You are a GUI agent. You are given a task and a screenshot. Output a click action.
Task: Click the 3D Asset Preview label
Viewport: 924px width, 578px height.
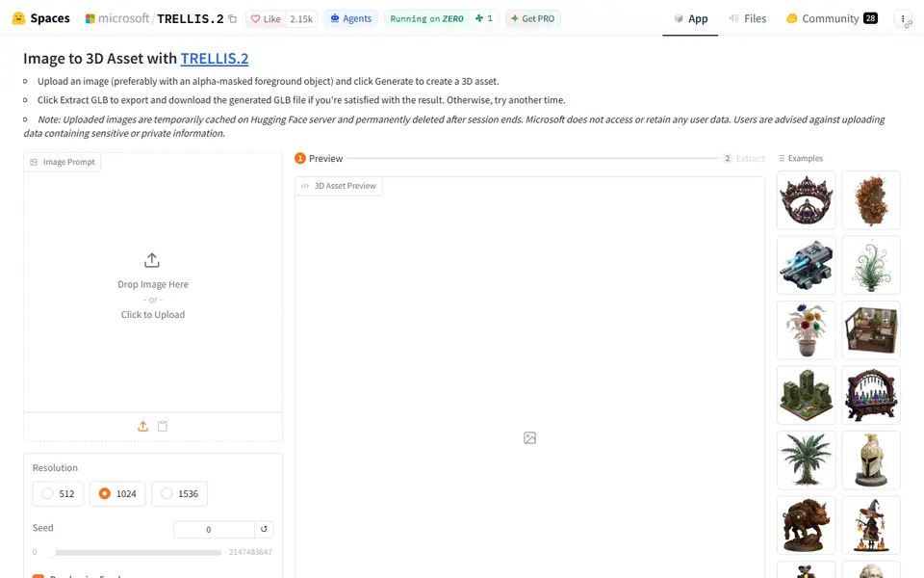point(339,186)
